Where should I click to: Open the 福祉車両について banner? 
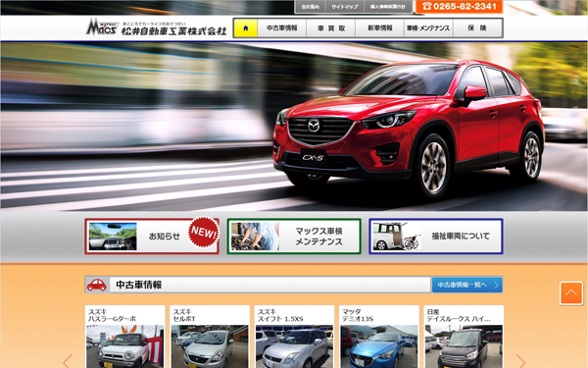click(436, 237)
